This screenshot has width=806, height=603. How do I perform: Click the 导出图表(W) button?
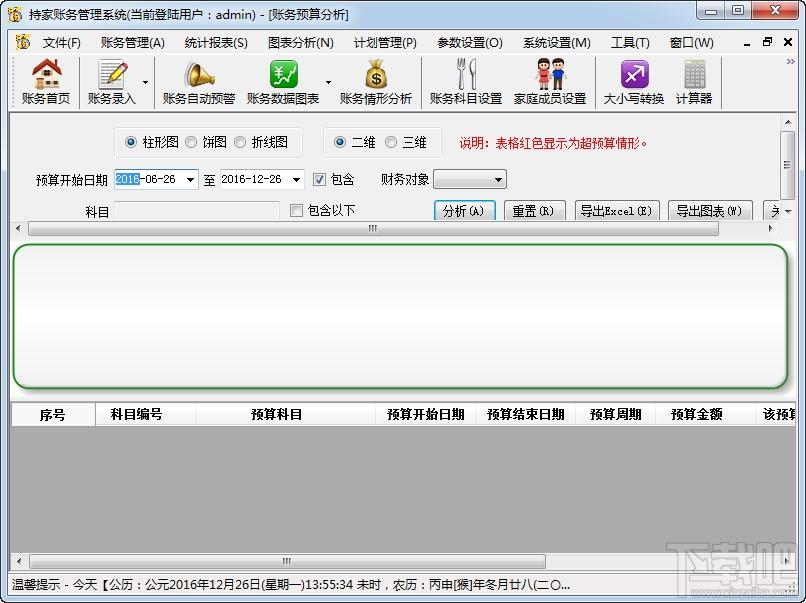[x=710, y=211]
